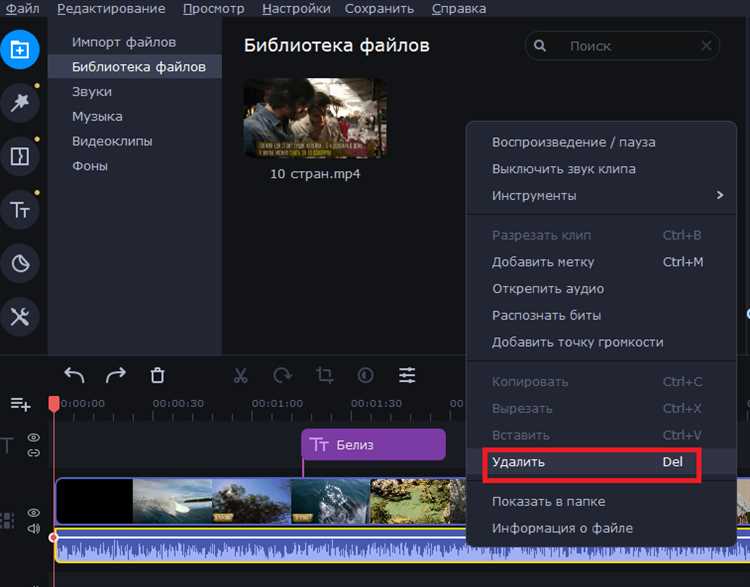Click the Redo arrow in timeline toolbar

(116, 375)
